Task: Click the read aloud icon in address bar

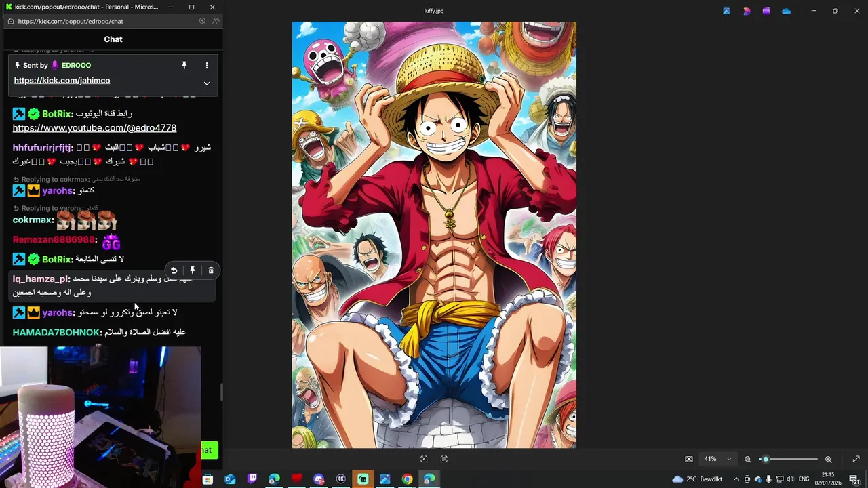Action: pyautogui.click(x=216, y=21)
